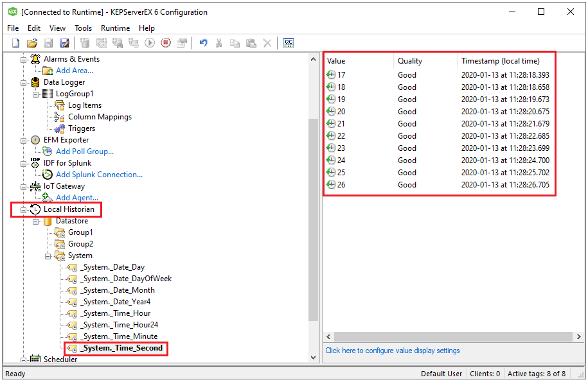Viewport: 588px width, 382px height.
Task: Click the Scheduler calendar icon
Action: (35, 359)
